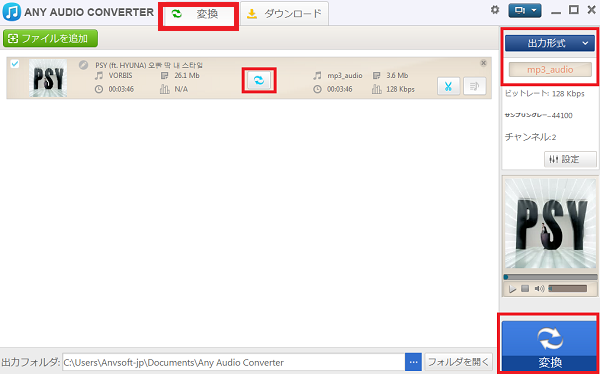The width and height of the screenshot is (600, 374).
Task: Switch to the 変換 tab
Action: coord(199,14)
